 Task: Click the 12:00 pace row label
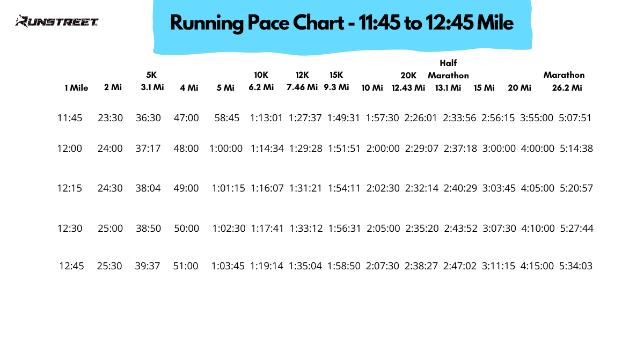[70, 149]
